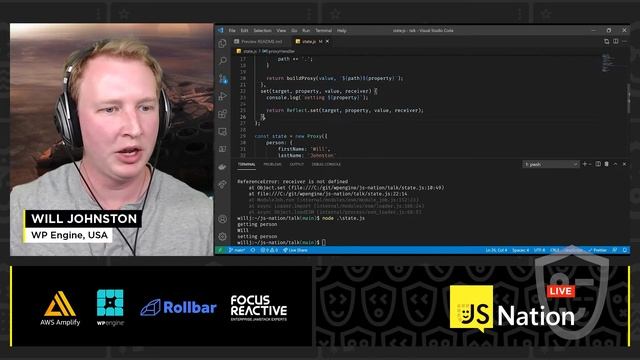Screen dimensions: 640x360
Task: Open editor More Actions ellipsis
Action: click(624, 41)
